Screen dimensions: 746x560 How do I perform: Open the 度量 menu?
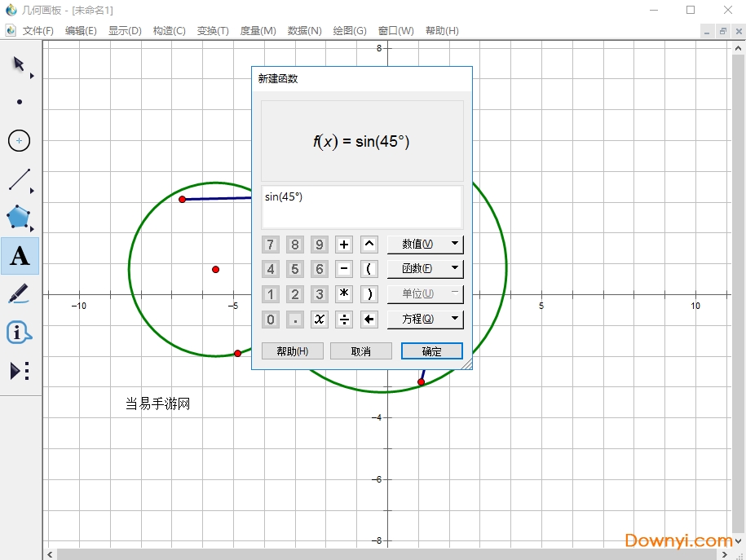(258, 31)
